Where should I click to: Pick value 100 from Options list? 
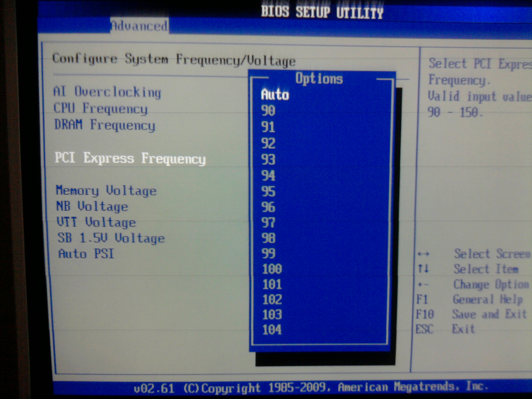coord(272,269)
